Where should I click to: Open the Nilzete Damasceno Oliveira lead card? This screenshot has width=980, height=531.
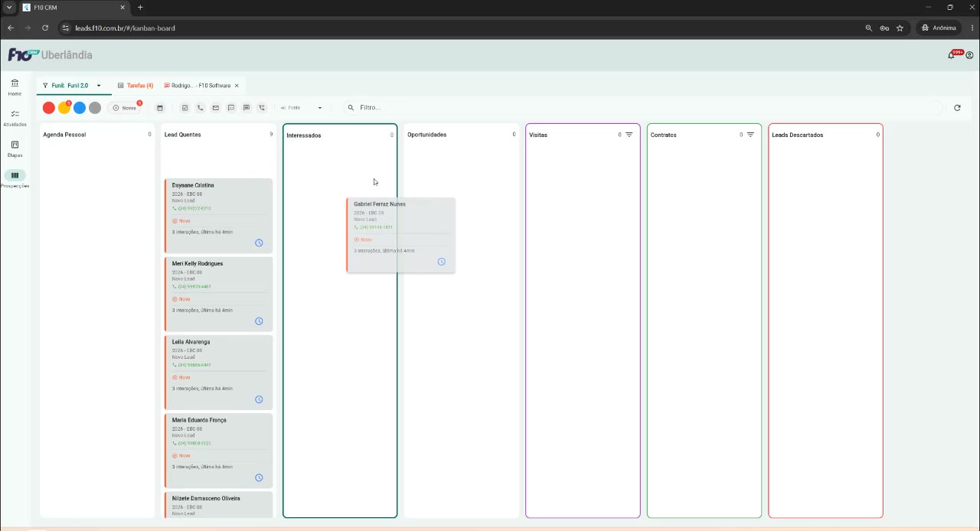tap(218, 504)
